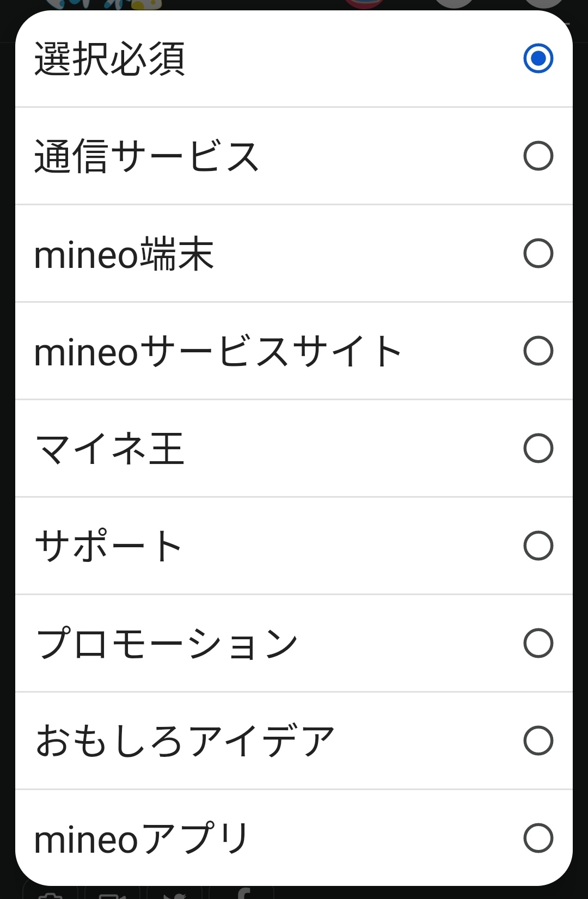This screenshot has height=899, width=588.
Task: Choose the mineo端末 radio button
Action: [x=538, y=253]
